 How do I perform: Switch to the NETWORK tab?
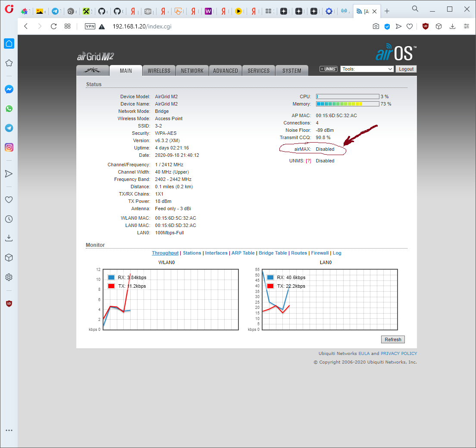192,71
